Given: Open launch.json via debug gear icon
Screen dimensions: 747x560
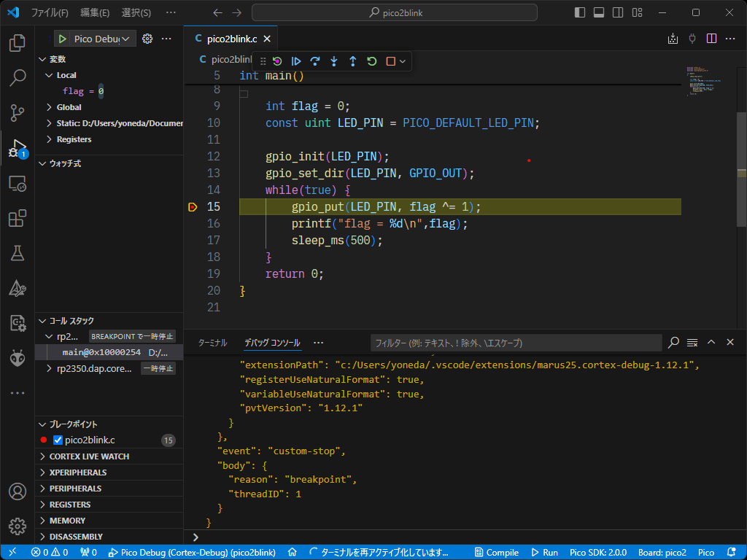Looking at the screenshot, I should coord(147,39).
